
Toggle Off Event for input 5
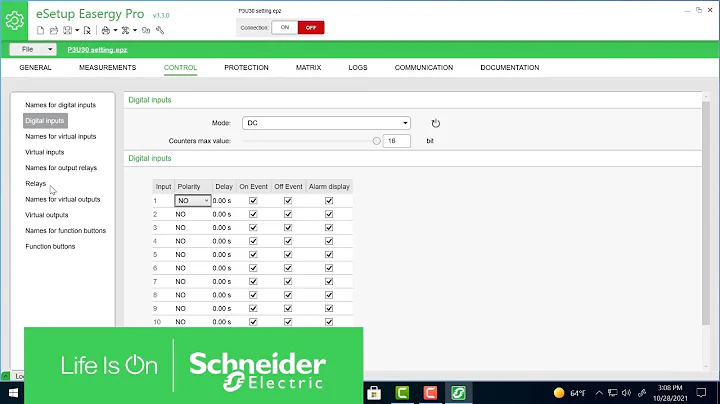pos(288,254)
